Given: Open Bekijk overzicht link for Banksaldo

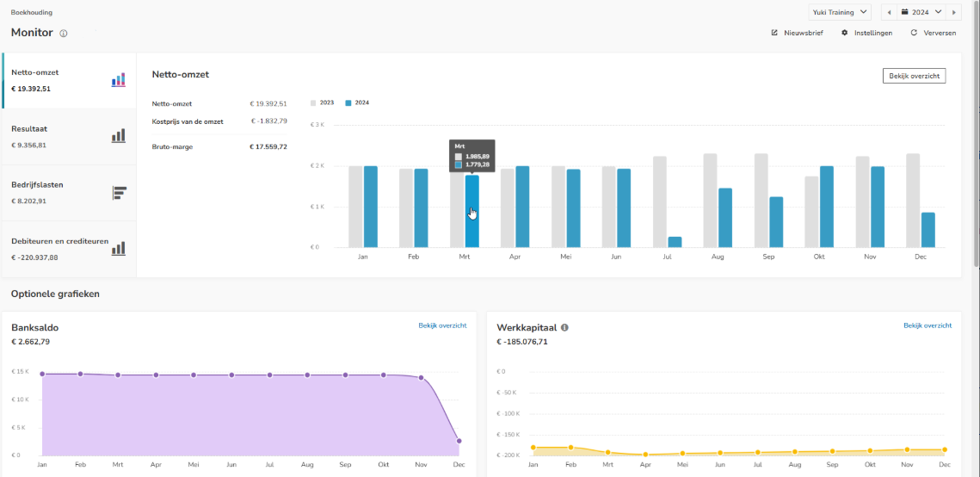Looking at the screenshot, I should tap(442, 325).
